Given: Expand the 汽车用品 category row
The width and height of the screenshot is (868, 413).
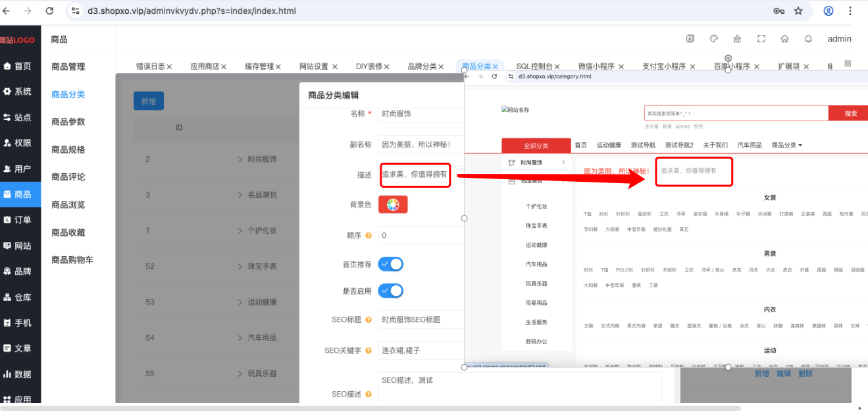Looking at the screenshot, I should 240,337.
